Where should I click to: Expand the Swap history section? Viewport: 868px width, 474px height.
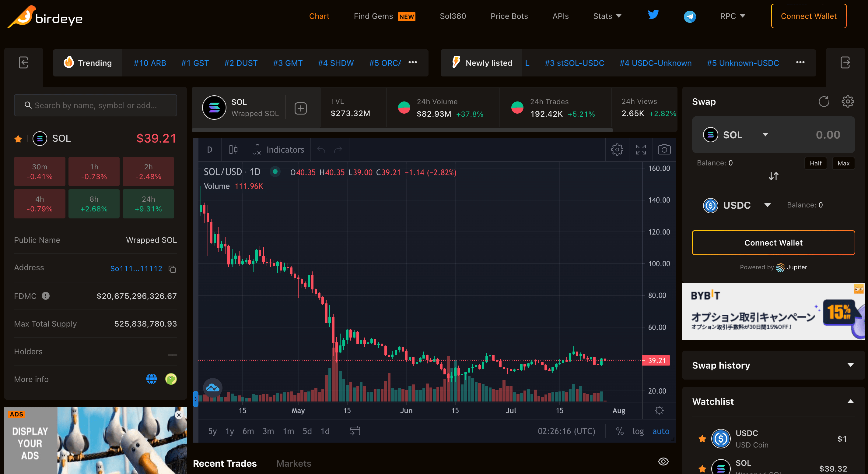(x=773, y=365)
